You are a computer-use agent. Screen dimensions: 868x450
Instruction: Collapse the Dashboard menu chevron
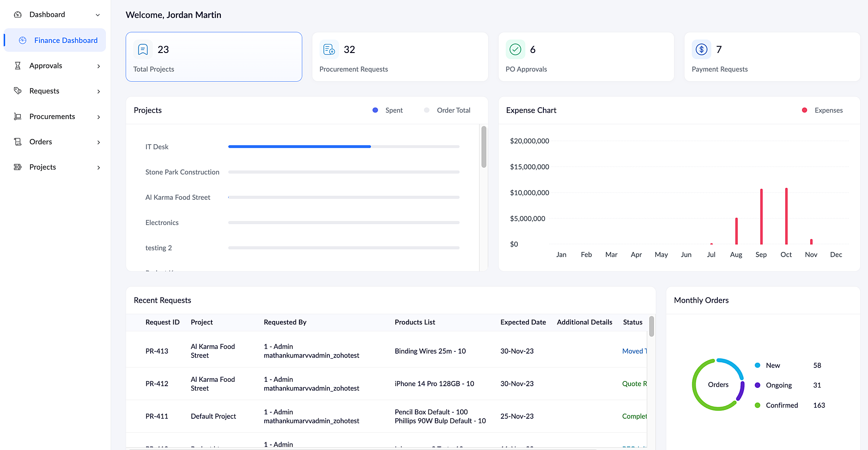tap(98, 15)
